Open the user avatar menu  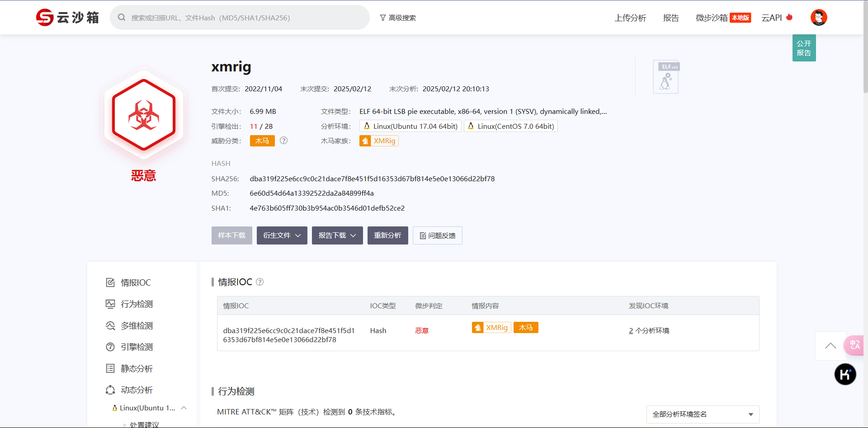click(x=819, y=18)
